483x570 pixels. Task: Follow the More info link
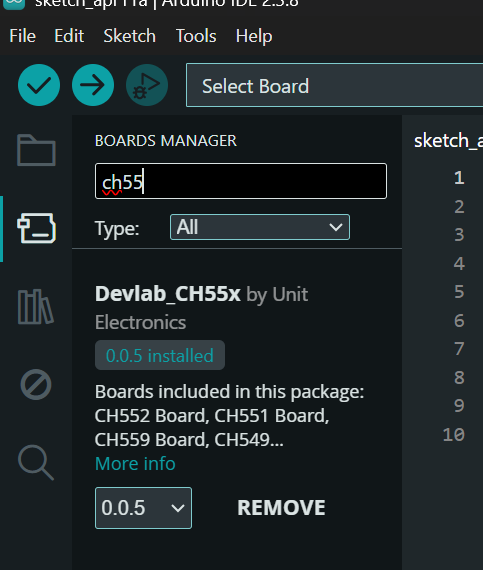click(x=135, y=463)
